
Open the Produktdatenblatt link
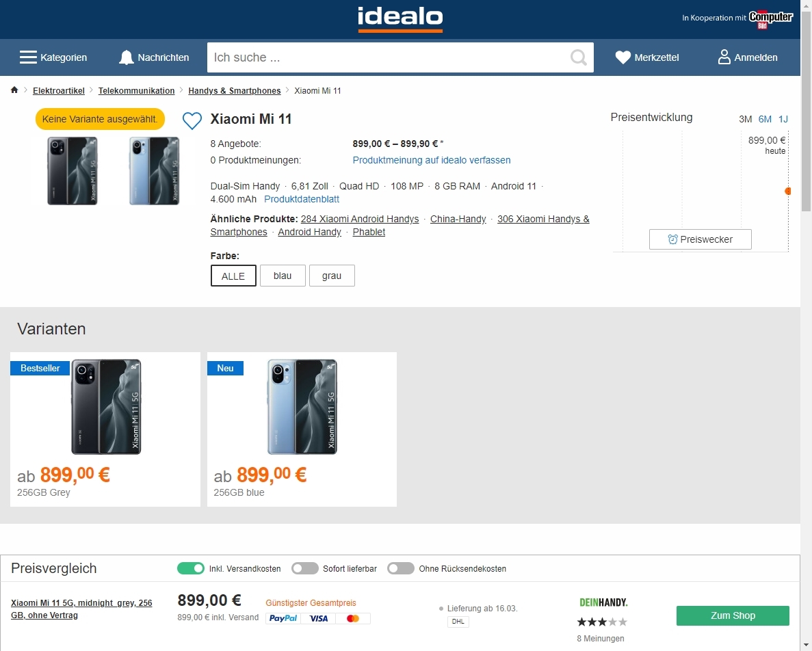point(302,199)
